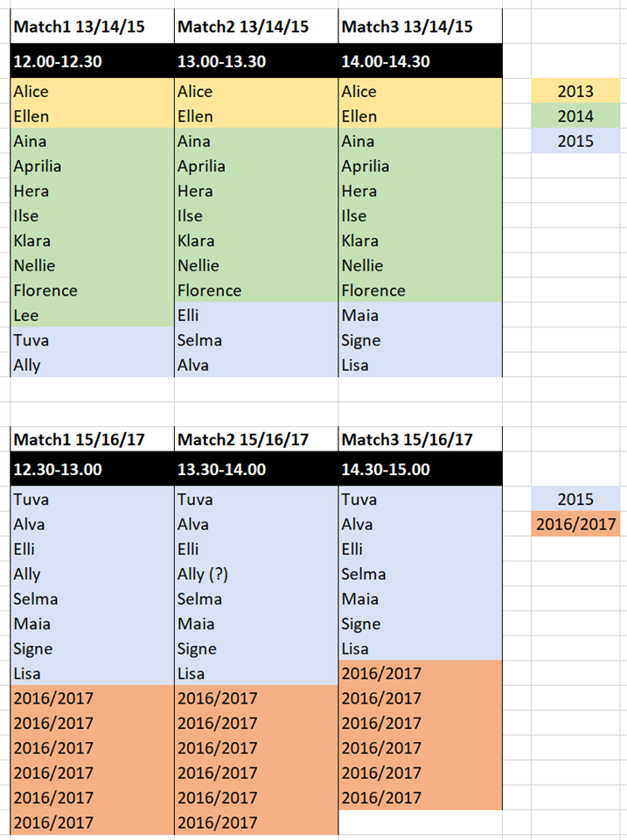This screenshot has width=627, height=840.
Task: Select the 13.30-14.00 time slot cell
Action: tap(255, 469)
